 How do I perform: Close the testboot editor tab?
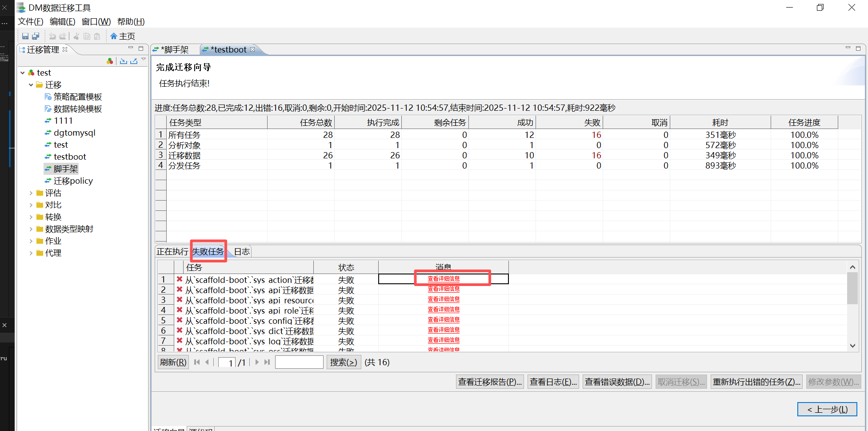[x=252, y=49]
